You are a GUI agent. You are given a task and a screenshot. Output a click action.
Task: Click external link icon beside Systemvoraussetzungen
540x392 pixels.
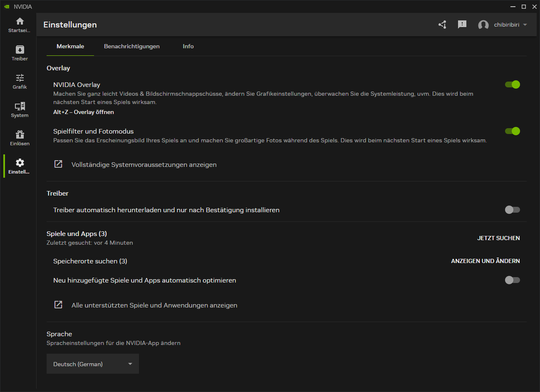(x=58, y=164)
